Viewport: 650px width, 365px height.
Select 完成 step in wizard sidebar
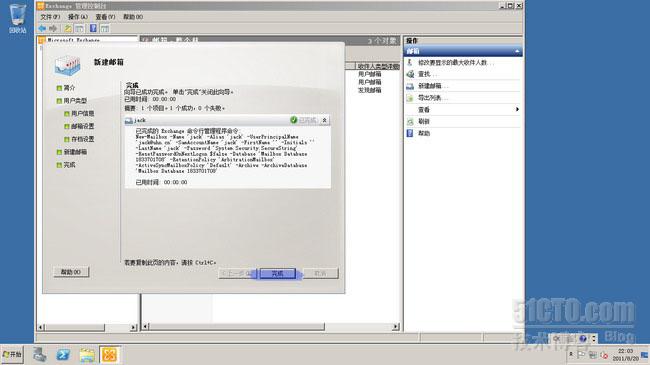tap(69, 165)
